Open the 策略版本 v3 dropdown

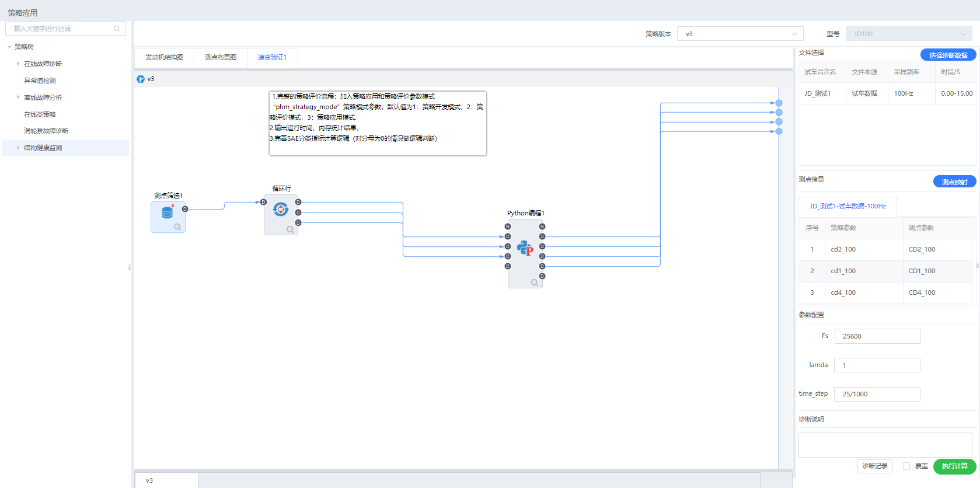740,34
